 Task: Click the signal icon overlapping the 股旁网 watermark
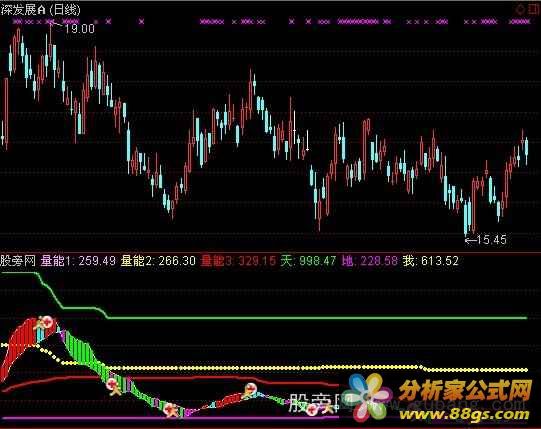tap(313, 409)
